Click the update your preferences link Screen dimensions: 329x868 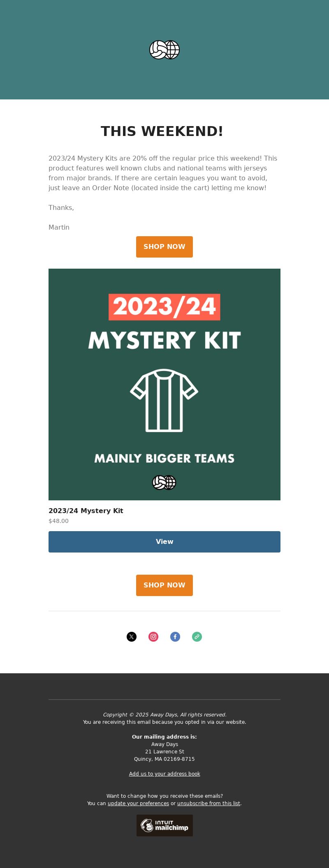click(138, 803)
